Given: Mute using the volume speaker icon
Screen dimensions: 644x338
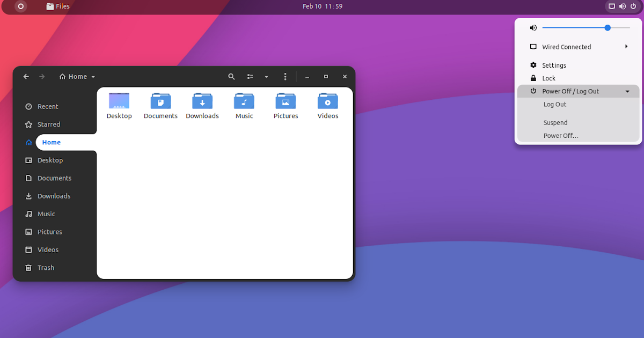Looking at the screenshot, I should pyautogui.click(x=533, y=28).
